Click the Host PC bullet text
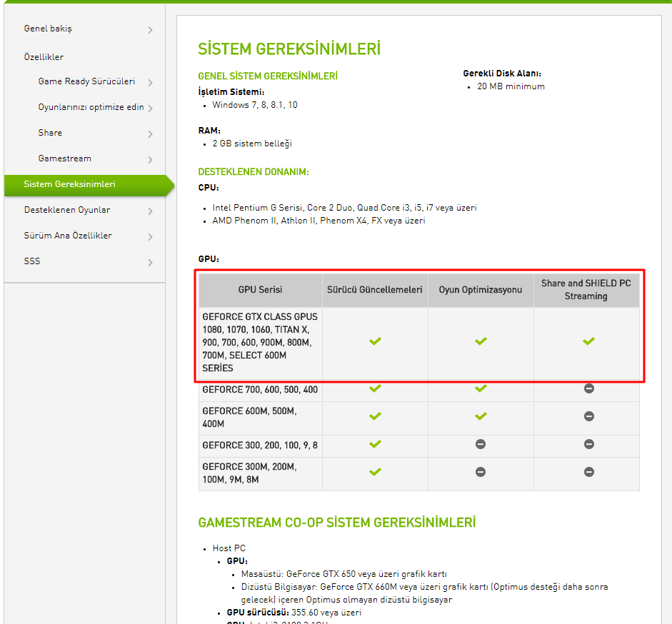 229,548
